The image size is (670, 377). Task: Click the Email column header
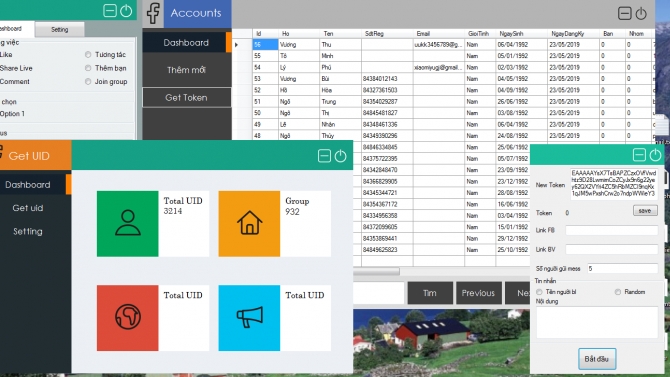pyautogui.click(x=439, y=34)
